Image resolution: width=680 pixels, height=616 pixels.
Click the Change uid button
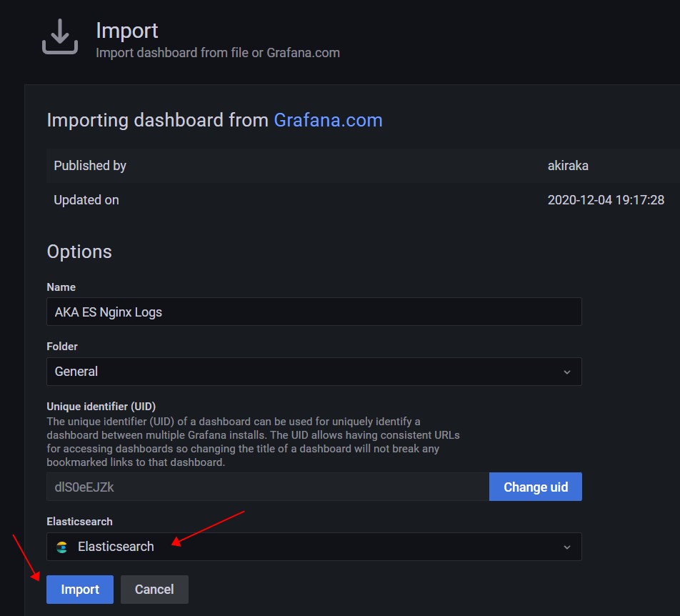click(536, 487)
